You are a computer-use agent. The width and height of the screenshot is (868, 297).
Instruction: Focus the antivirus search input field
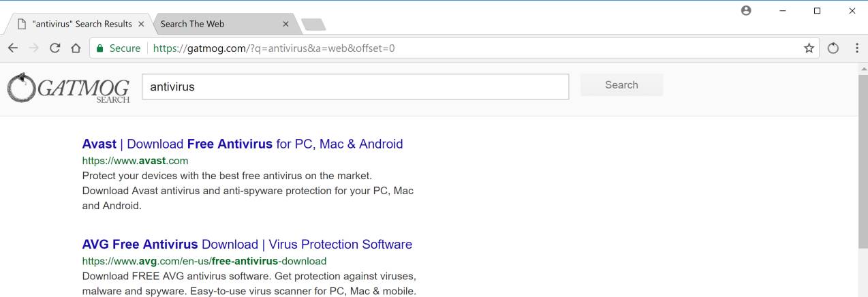tap(354, 87)
